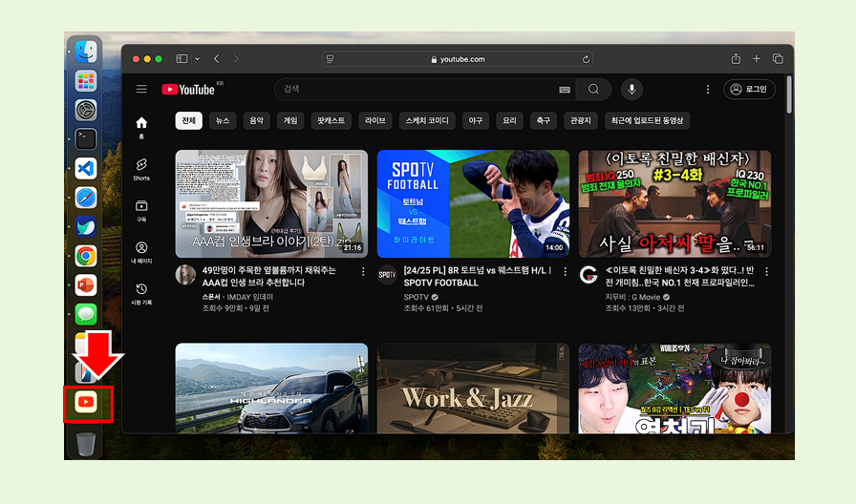
Task: Select the 홈 sidebar item
Action: coord(141,128)
